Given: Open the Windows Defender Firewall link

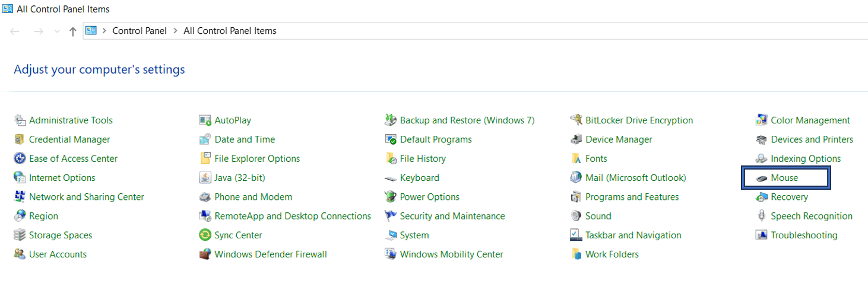Looking at the screenshot, I should [x=271, y=254].
